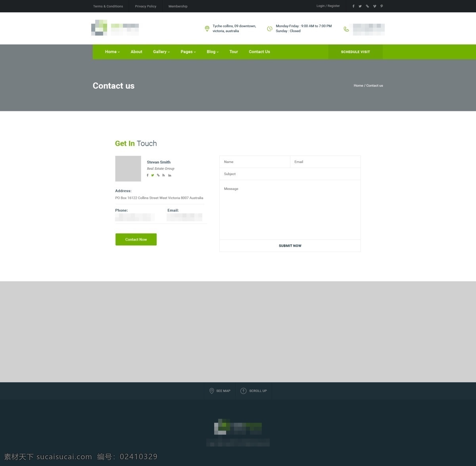Open the Privacy Policy link
Viewport: 476px width, 466px height.
click(146, 6)
